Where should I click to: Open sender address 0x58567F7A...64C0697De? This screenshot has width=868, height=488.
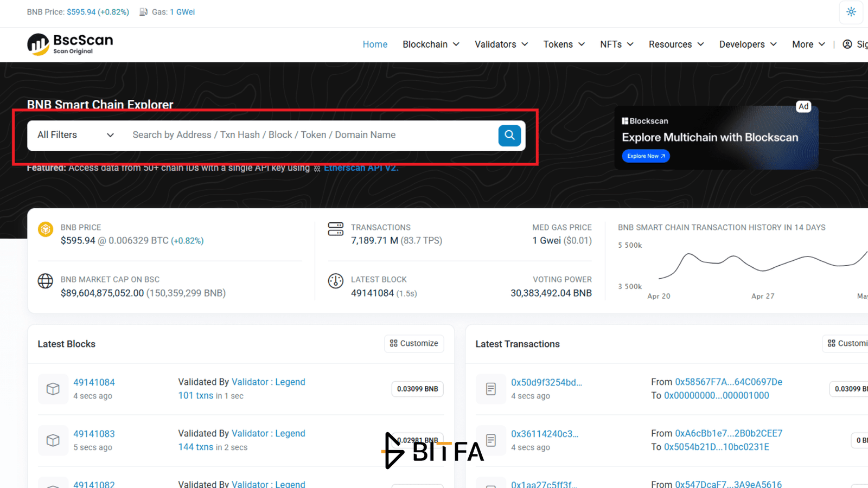point(729,382)
